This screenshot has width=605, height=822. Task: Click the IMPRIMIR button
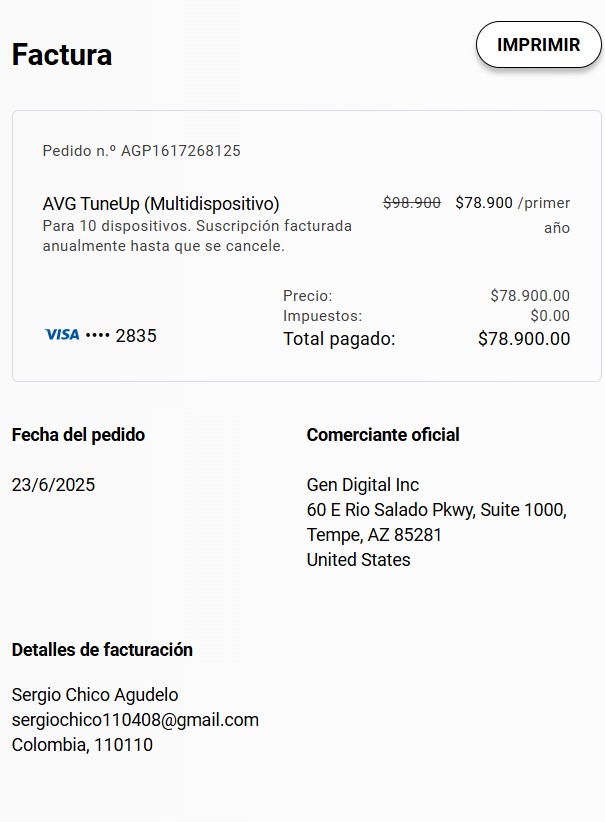point(538,45)
